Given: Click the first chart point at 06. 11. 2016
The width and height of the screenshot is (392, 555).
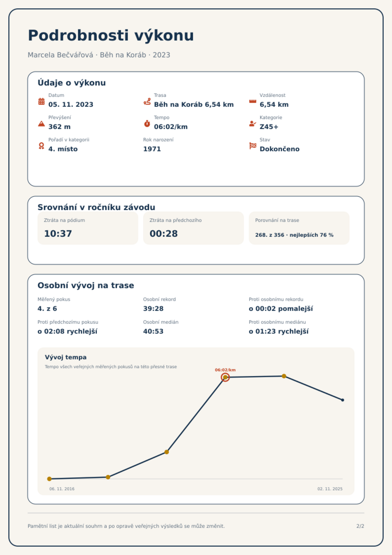Looking at the screenshot, I should [x=49, y=479].
